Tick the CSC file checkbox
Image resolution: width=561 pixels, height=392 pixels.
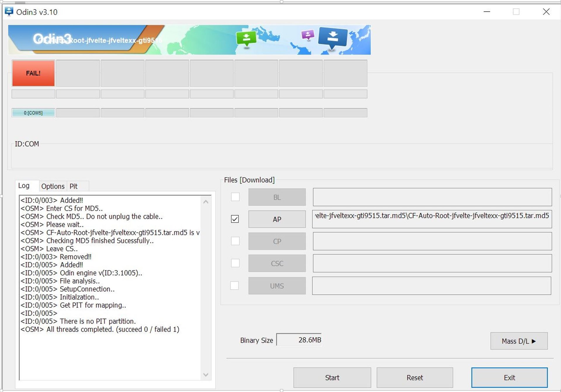[x=235, y=263]
